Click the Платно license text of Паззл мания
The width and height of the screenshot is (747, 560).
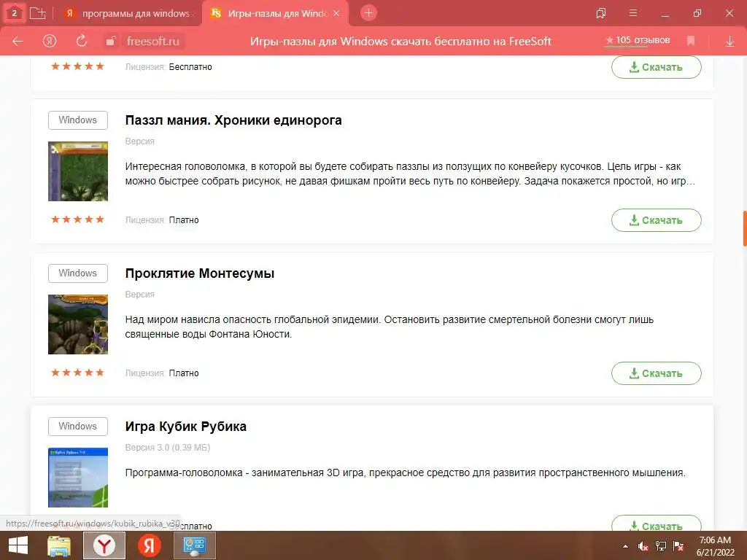(x=184, y=220)
